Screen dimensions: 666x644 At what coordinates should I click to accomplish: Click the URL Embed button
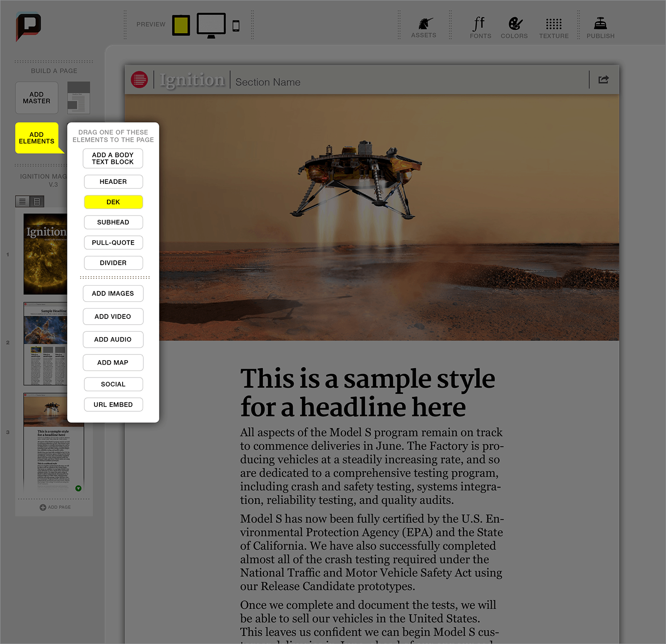pyautogui.click(x=113, y=405)
